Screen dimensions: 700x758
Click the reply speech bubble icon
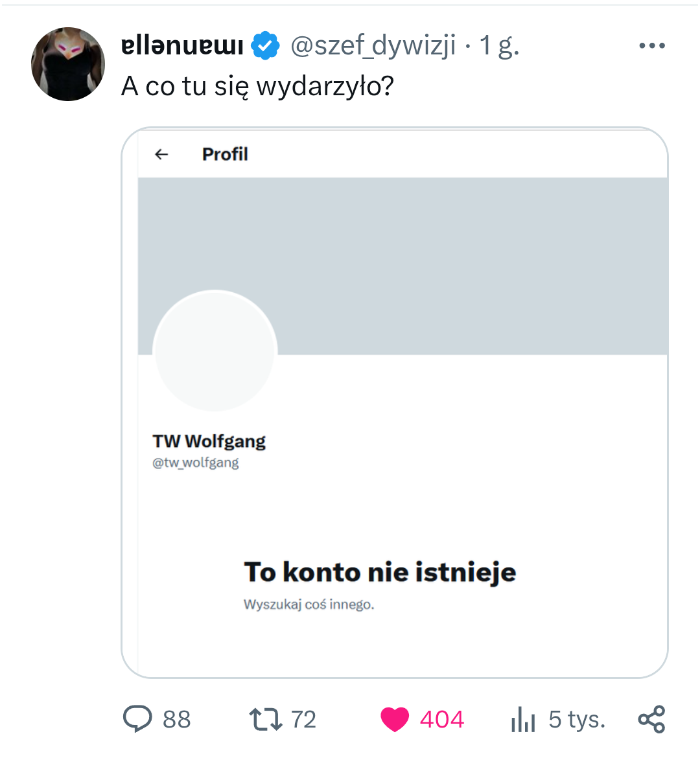click(137, 719)
